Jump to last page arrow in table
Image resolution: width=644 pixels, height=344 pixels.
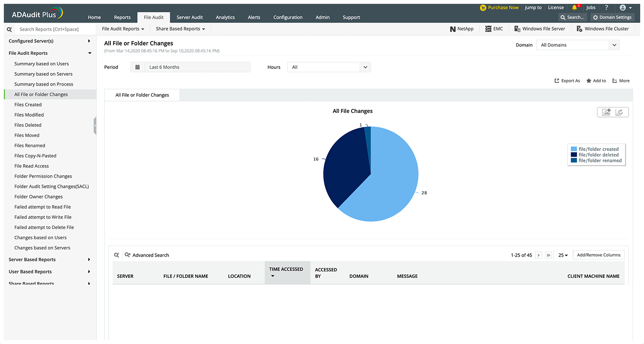(548, 255)
